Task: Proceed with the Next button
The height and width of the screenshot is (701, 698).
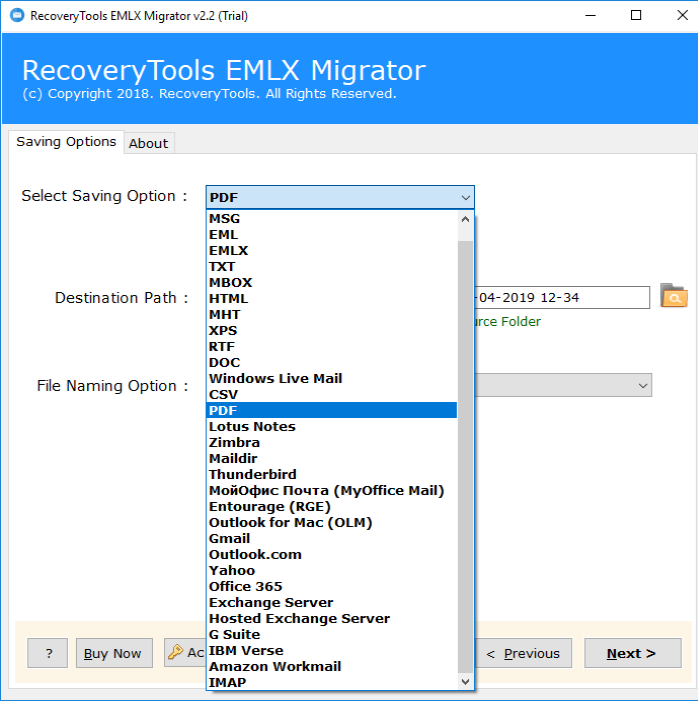Action: coord(633,653)
